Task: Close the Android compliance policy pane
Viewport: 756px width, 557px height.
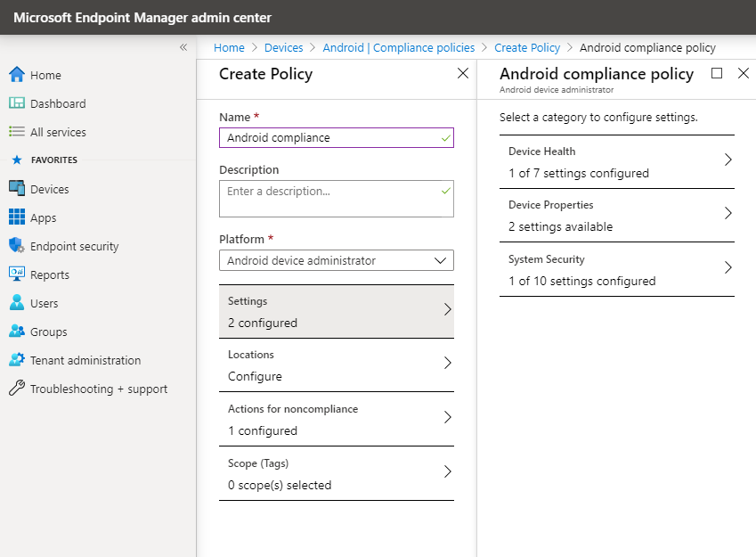Action: 744,73
